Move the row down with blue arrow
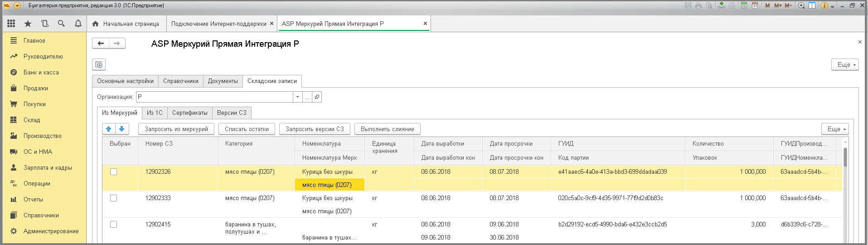Image resolution: width=868 pixels, height=245 pixels. (x=121, y=129)
